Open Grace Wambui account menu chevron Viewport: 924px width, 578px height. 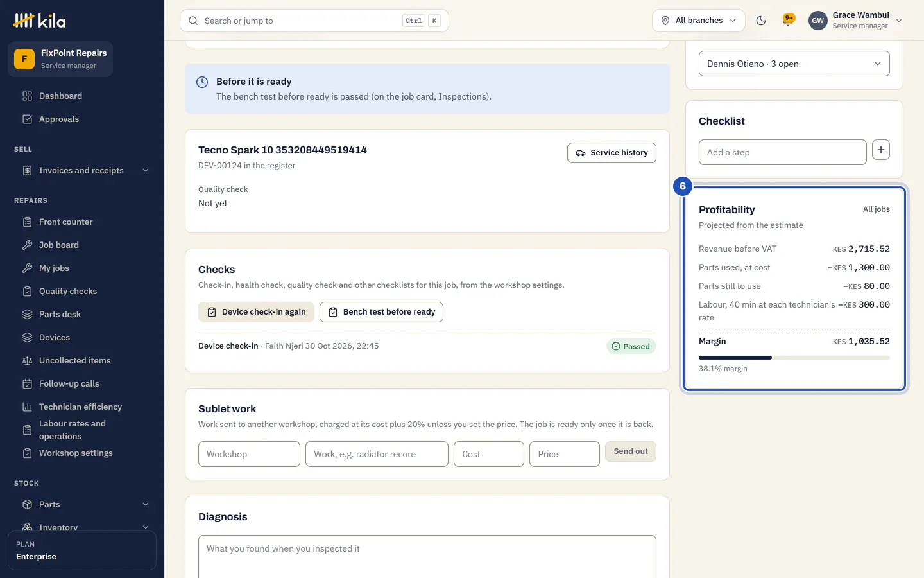pos(899,21)
